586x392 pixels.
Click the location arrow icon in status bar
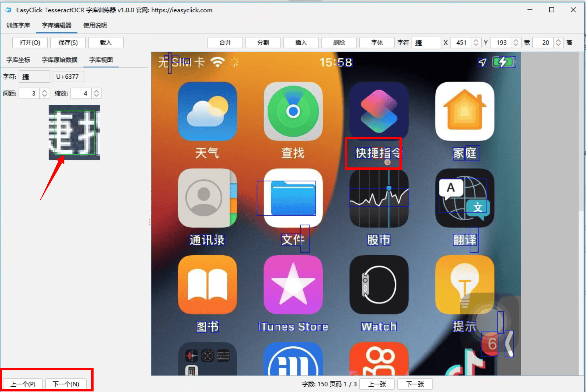(482, 62)
